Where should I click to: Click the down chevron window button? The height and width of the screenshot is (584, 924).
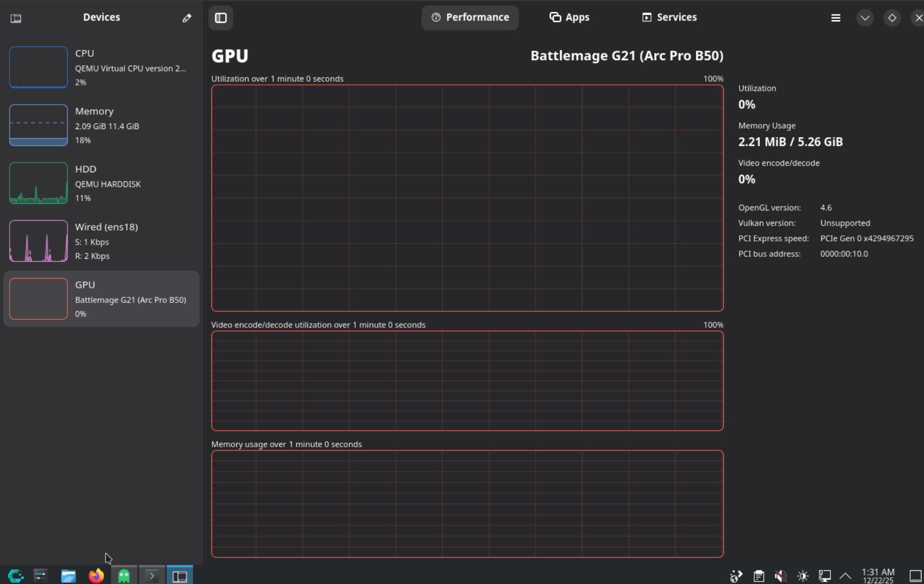[x=865, y=18]
